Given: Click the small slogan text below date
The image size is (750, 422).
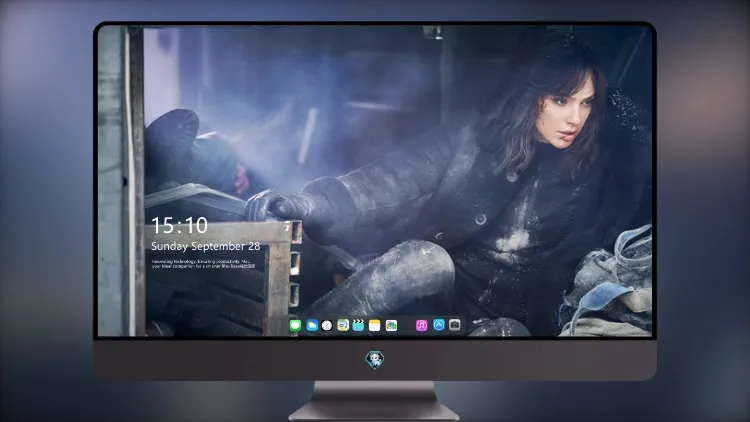Looking at the screenshot, I should [203, 264].
